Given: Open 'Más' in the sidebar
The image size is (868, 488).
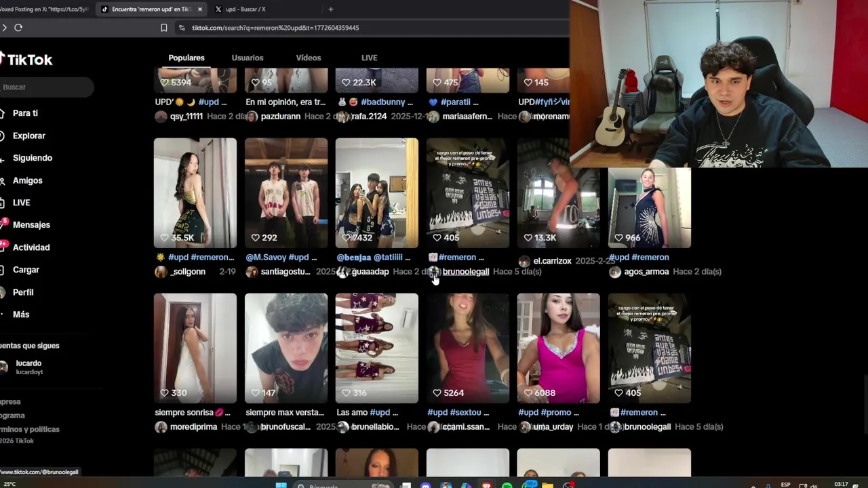Looking at the screenshot, I should click(21, 314).
